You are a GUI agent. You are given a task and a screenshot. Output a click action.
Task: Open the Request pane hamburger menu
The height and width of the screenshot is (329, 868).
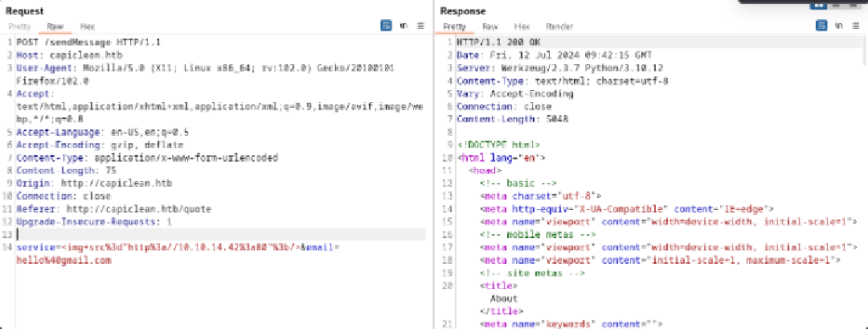pos(420,26)
